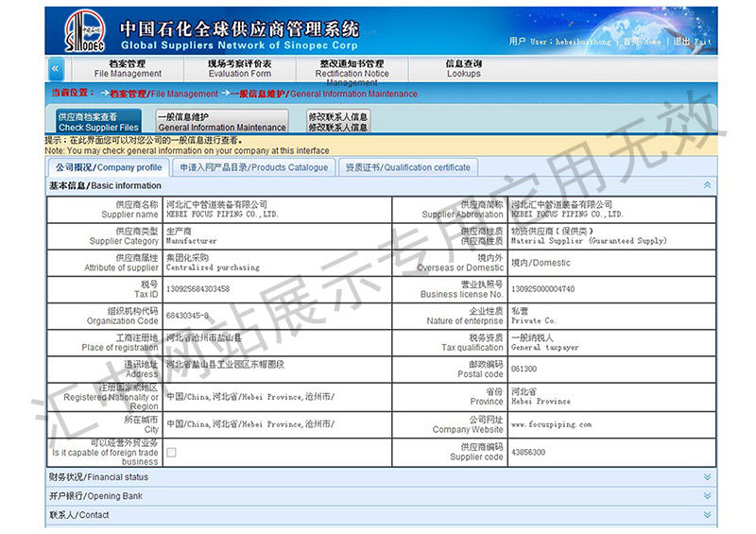The image size is (756, 534).
Task: Collapse the navigation with the double-arrow icon
Action: [56, 68]
